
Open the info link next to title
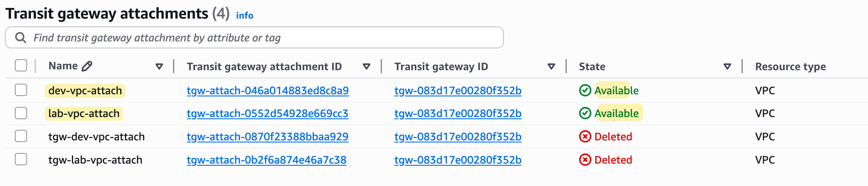pyautogui.click(x=244, y=15)
